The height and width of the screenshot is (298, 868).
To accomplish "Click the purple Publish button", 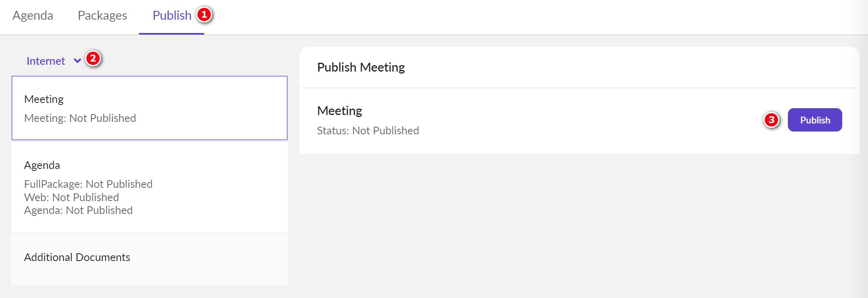I will pos(815,119).
